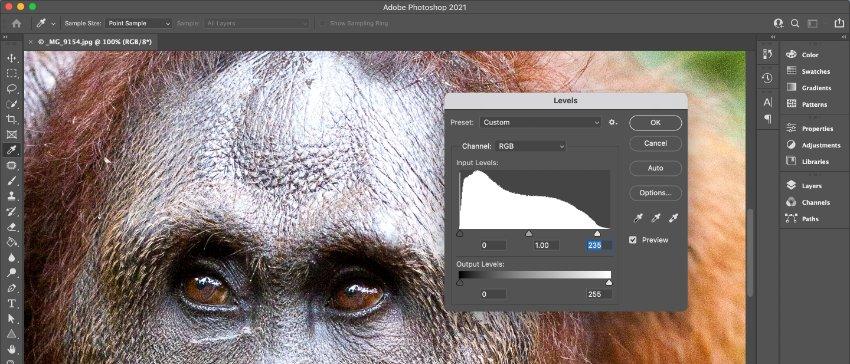Open the Sample Size dropdown
Viewport: 850px width, 364px height.
pyautogui.click(x=139, y=23)
